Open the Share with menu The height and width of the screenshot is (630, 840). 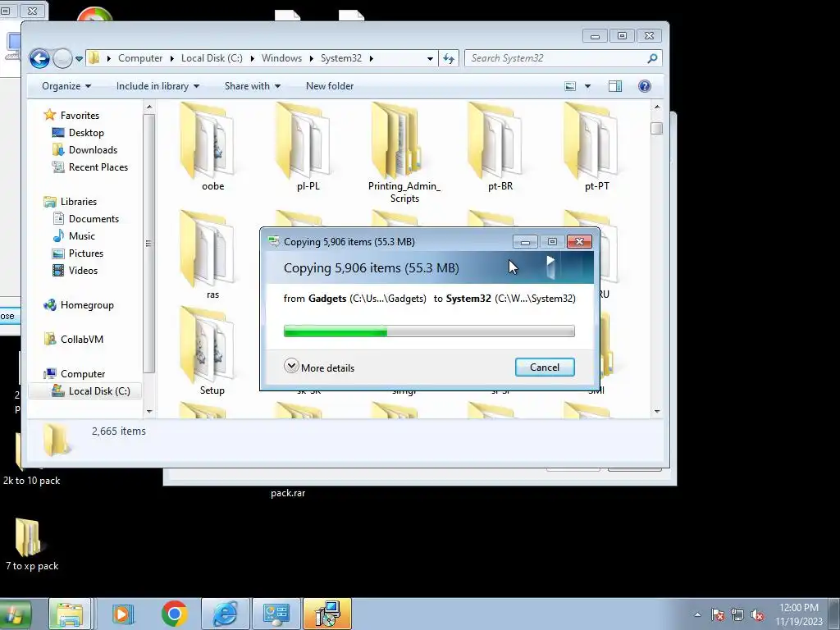click(253, 86)
